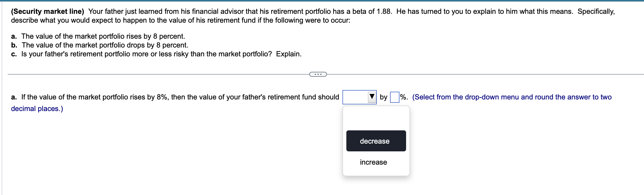Click the question text about beta 1.88
644x195 pixels.
277,11
